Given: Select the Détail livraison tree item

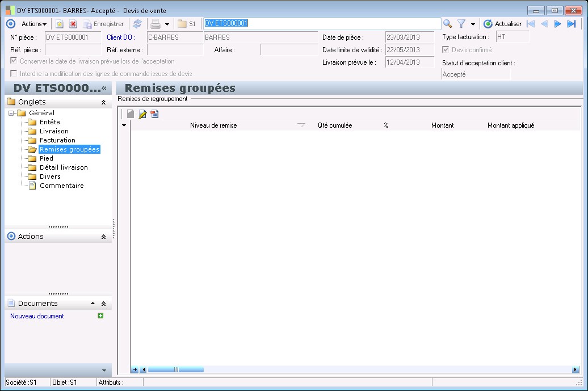Looking at the screenshot, I should pyautogui.click(x=64, y=167).
